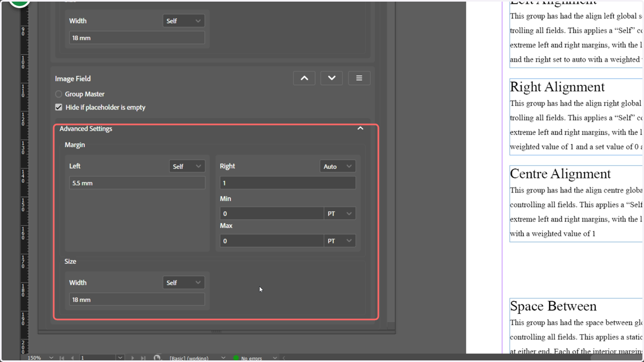This screenshot has width=644, height=362.
Task: Uncheck Hide if placeholder is empty
Action: click(x=58, y=107)
